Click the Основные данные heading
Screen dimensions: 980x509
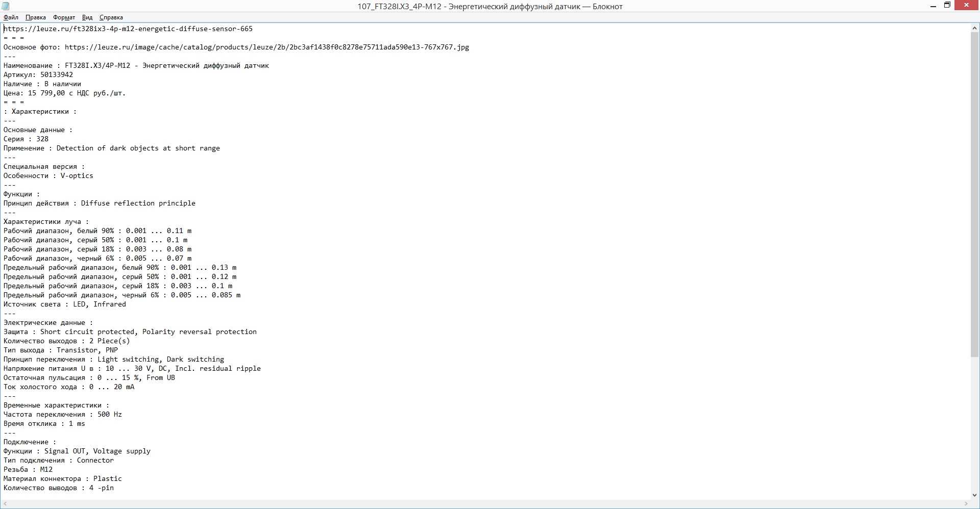tap(38, 130)
